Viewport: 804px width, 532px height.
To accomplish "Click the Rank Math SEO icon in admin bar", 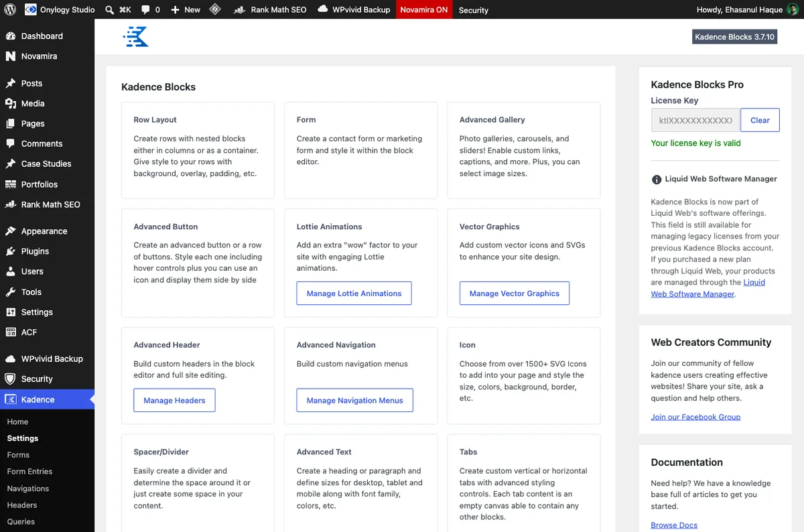I will tap(240, 10).
